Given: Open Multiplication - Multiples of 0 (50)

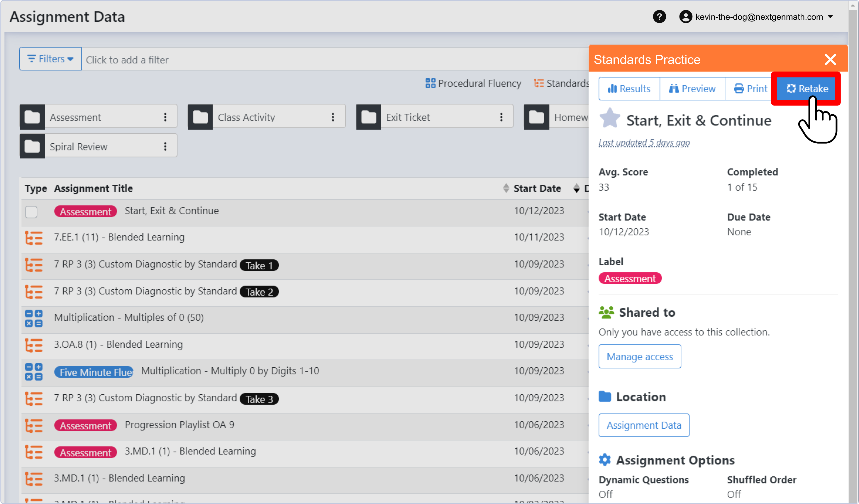Looking at the screenshot, I should point(129,317).
